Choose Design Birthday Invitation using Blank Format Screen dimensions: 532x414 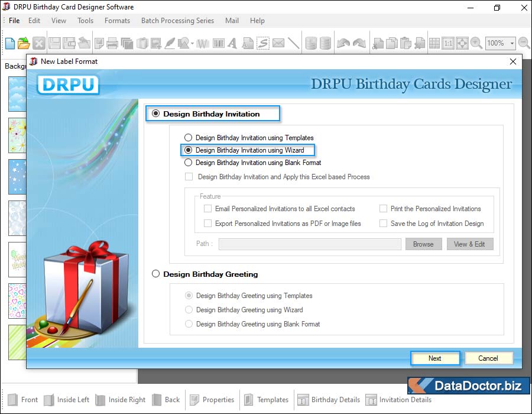(x=188, y=163)
